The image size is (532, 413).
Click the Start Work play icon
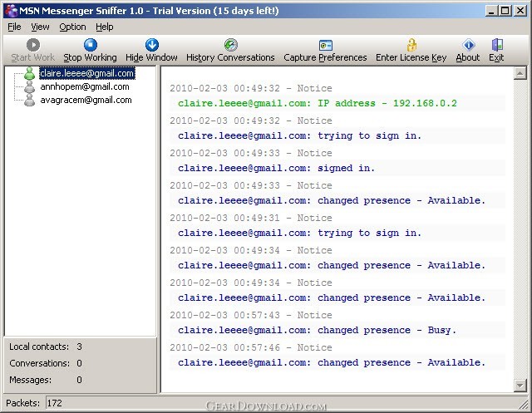tap(33, 45)
